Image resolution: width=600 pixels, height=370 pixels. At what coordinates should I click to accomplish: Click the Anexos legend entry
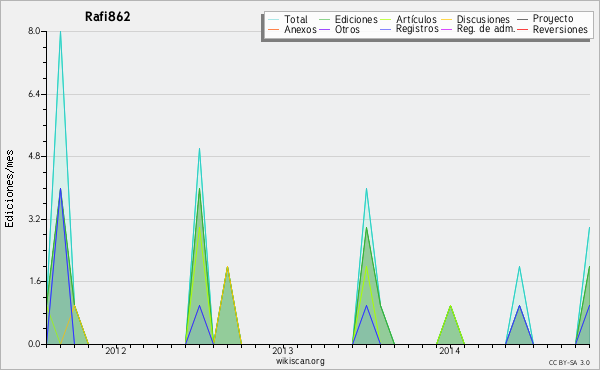click(x=300, y=29)
